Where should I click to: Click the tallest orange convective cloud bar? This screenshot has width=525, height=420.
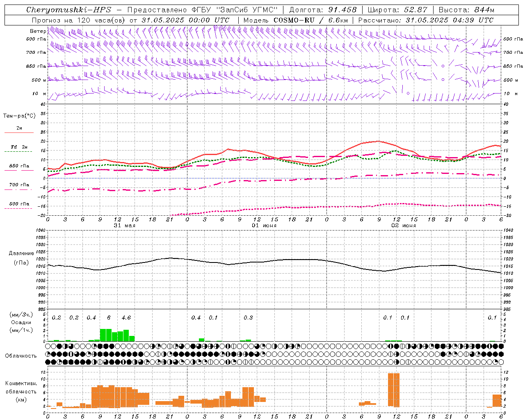394,390
